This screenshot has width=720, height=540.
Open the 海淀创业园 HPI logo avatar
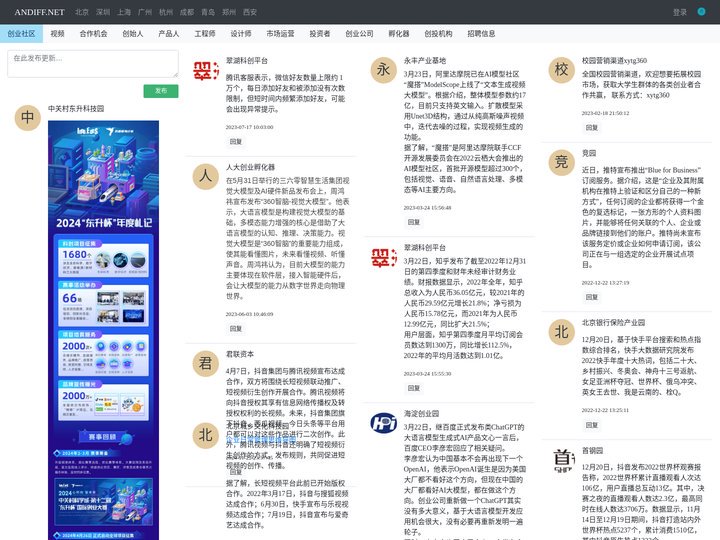coord(383,422)
